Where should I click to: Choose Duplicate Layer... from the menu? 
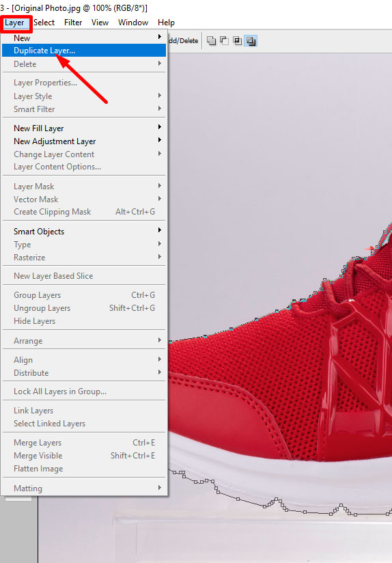click(x=84, y=51)
